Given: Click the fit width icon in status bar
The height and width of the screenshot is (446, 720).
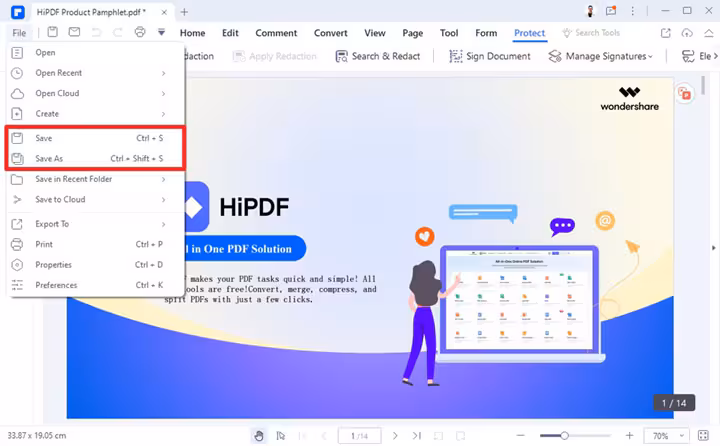Looking at the screenshot, I should (x=460, y=435).
